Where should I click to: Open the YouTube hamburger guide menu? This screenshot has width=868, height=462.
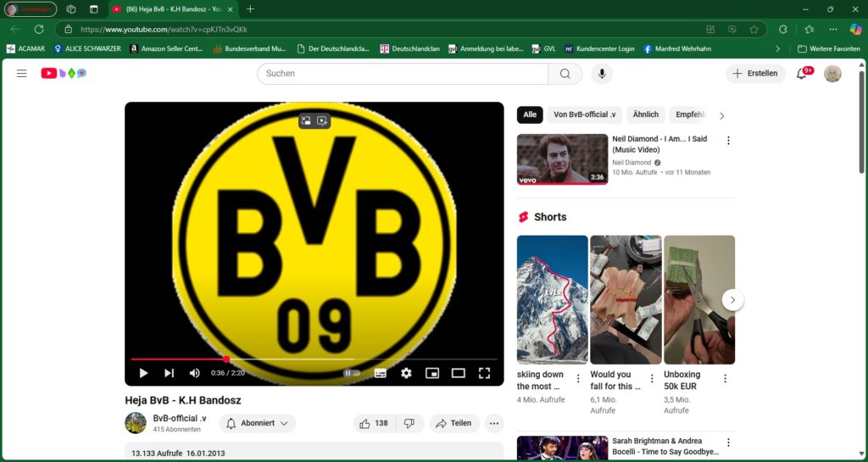[x=21, y=73]
